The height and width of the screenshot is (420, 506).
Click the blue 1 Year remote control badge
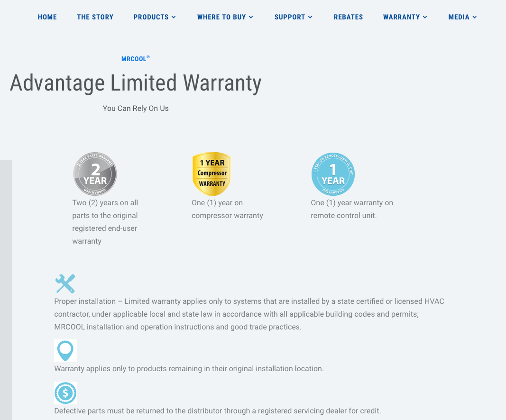pyautogui.click(x=333, y=174)
